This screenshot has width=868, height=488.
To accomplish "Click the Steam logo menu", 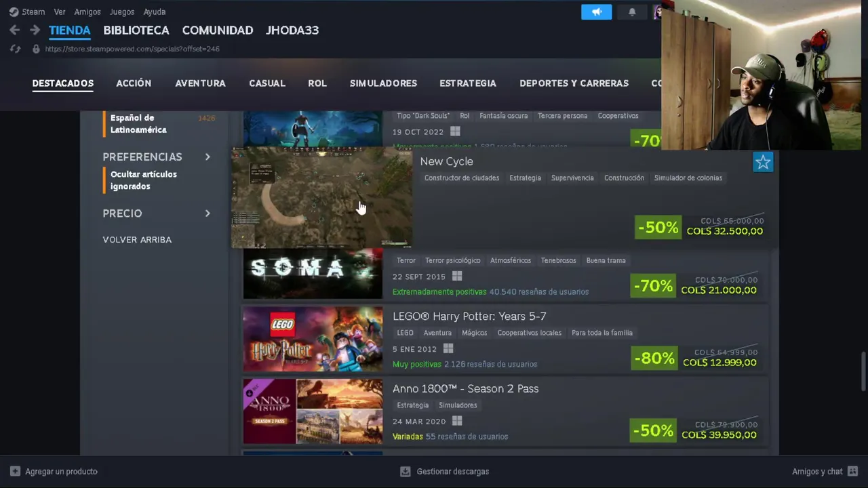I will (14, 12).
